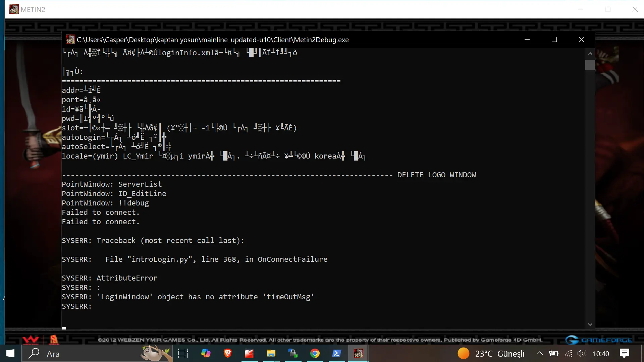
Task: Open the clock showing 10:40
Action: point(601,354)
